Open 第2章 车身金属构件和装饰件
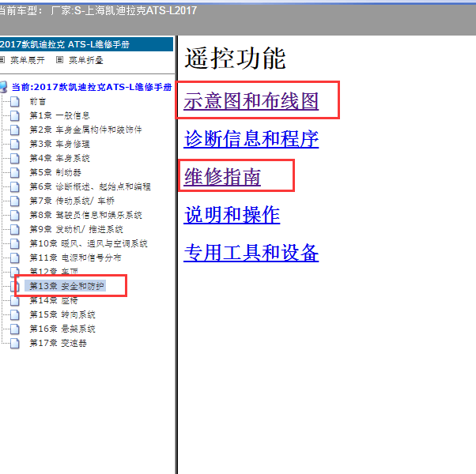Viewport: 476px width, 474px height. point(85,130)
